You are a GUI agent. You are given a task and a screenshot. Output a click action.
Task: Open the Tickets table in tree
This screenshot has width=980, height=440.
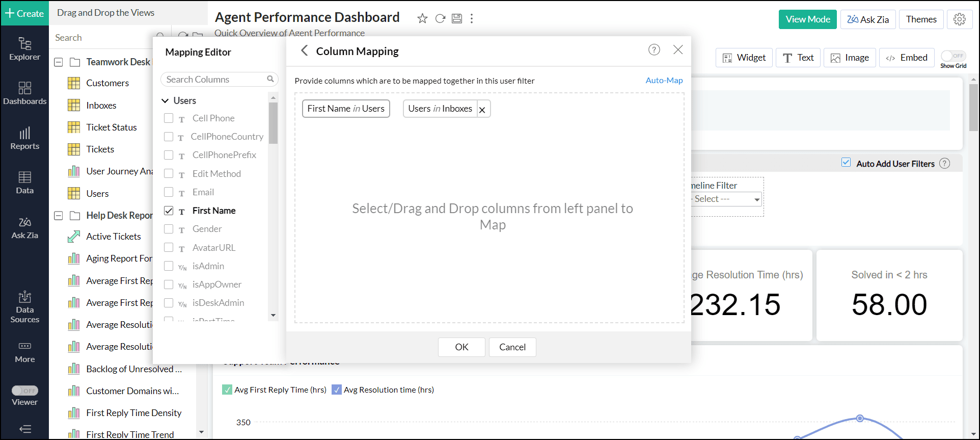click(100, 149)
